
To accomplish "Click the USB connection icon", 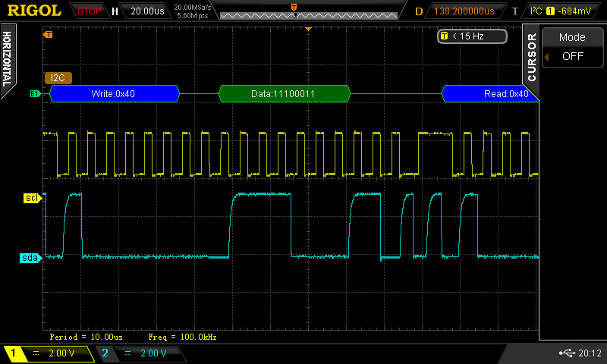I will (567, 353).
